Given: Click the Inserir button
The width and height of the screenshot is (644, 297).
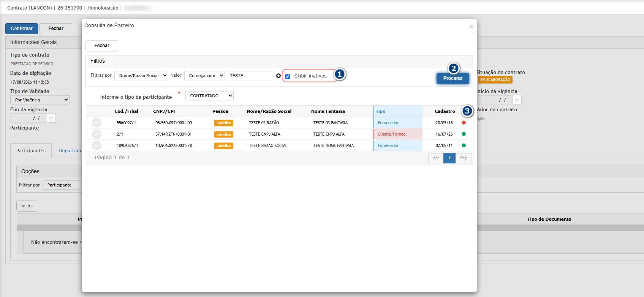Looking at the screenshot, I should [27, 206].
